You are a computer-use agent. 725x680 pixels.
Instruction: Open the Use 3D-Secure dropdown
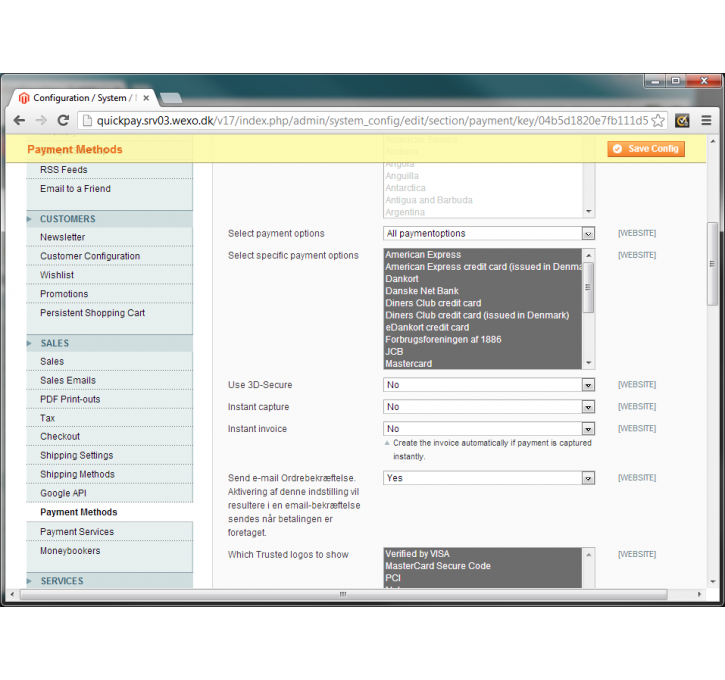click(x=489, y=385)
